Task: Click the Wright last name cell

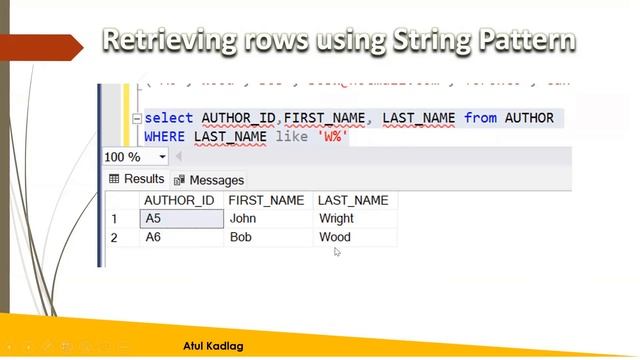Action: (x=355, y=219)
